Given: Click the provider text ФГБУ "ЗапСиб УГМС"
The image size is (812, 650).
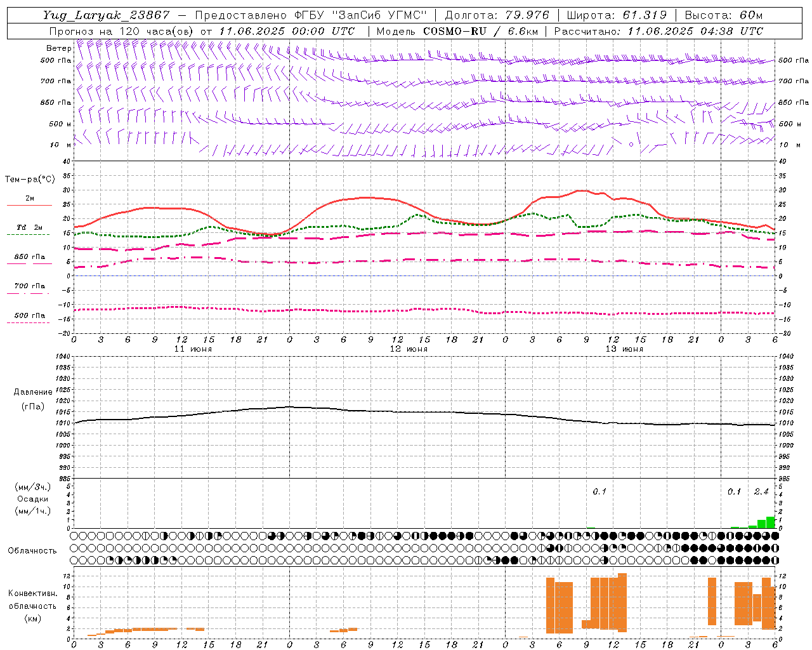Looking at the screenshot, I should point(361,15).
